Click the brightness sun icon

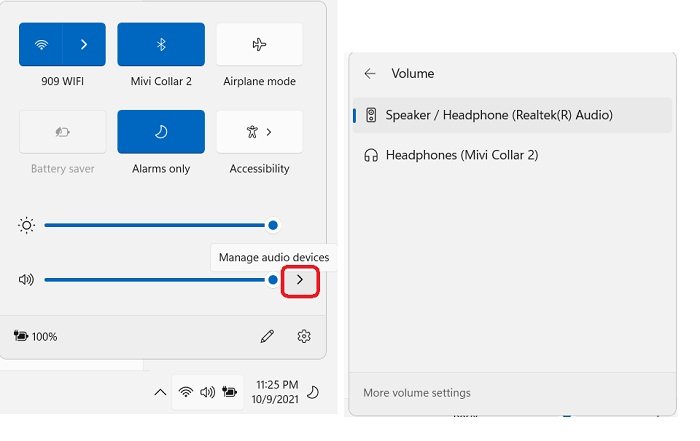pos(26,226)
